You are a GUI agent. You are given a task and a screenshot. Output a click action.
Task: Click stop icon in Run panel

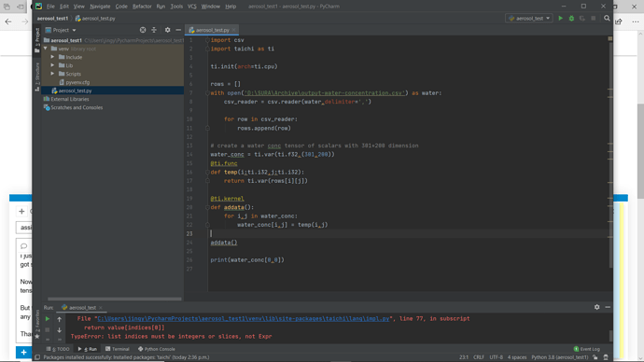click(x=48, y=329)
